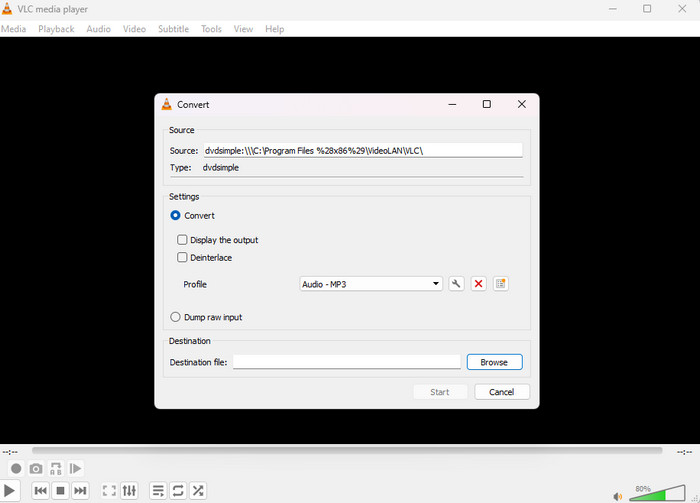Close the Convert dialog with X
The width and height of the screenshot is (700, 503).
(x=521, y=104)
